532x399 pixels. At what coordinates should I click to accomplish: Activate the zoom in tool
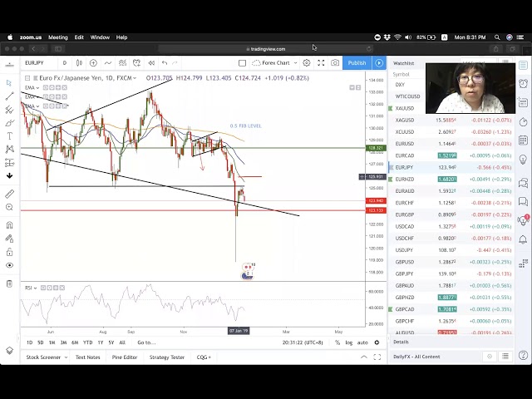(x=9, y=209)
